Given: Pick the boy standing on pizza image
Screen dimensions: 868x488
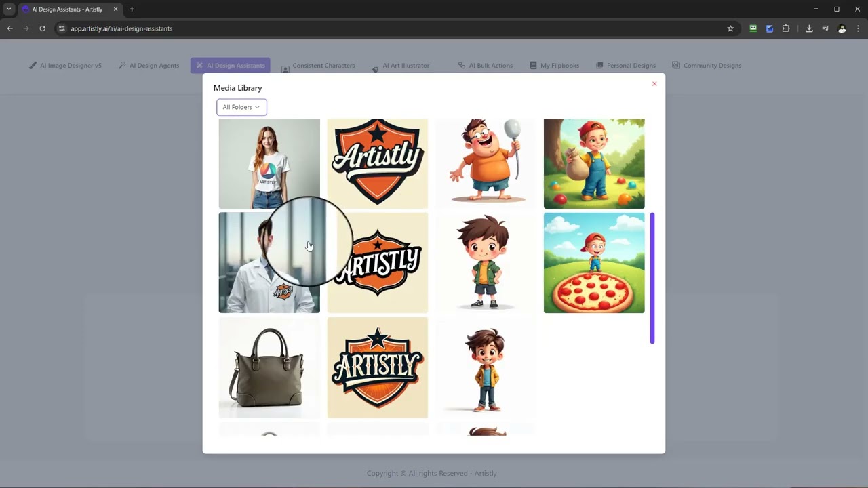Looking at the screenshot, I should point(594,263).
